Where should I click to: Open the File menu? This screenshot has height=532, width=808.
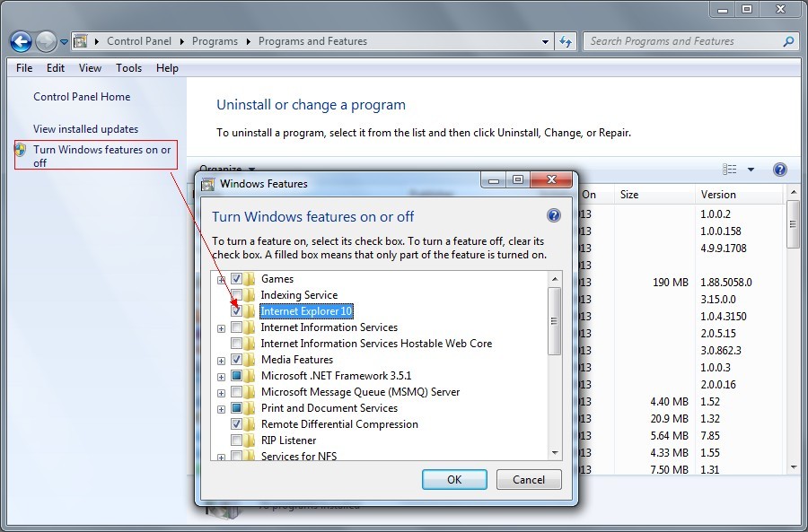point(24,68)
